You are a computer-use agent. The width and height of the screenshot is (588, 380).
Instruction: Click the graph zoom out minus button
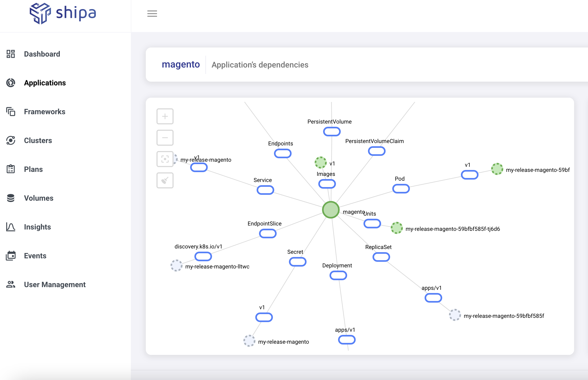point(165,138)
